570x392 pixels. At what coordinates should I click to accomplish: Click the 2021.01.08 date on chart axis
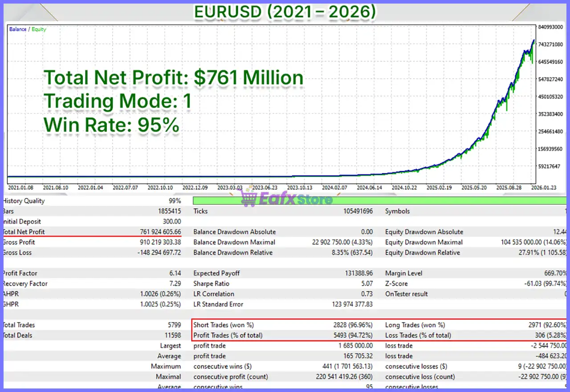[21, 188]
